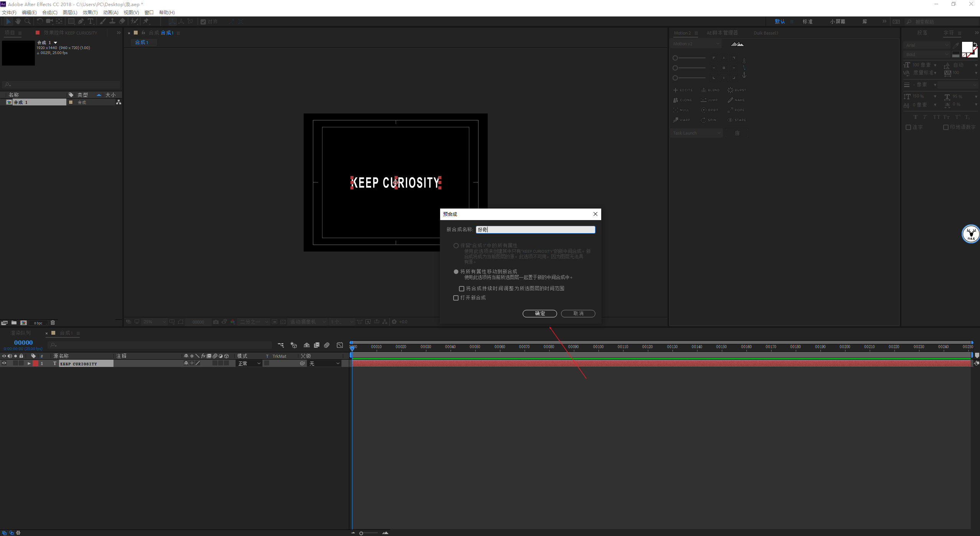Select the Clone Stamp tool
The width and height of the screenshot is (980, 536).
[112, 21]
